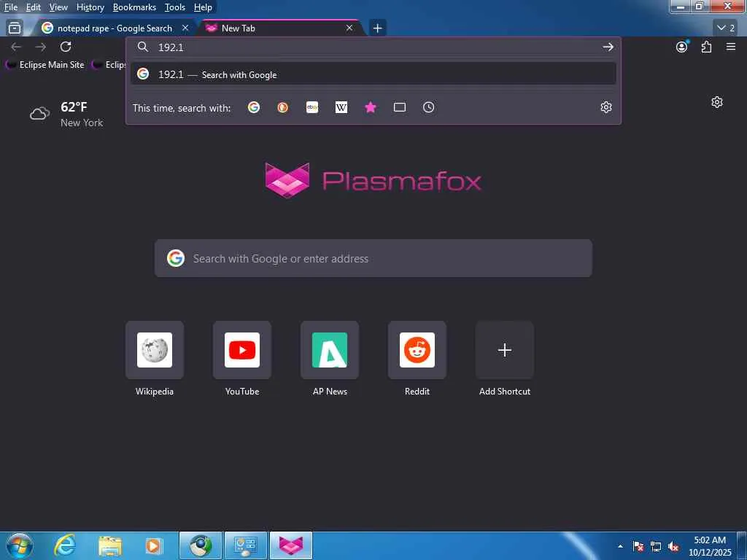Go forward with the right arrow
The width and height of the screenshot is (747, 560).
click(41, 47)
